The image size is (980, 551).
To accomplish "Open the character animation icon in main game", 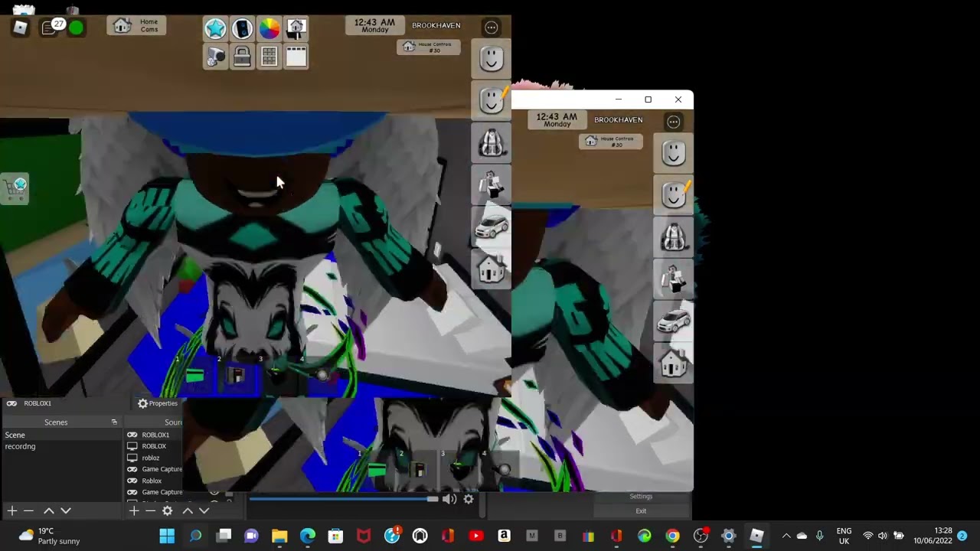I will [x=492, y=184].
